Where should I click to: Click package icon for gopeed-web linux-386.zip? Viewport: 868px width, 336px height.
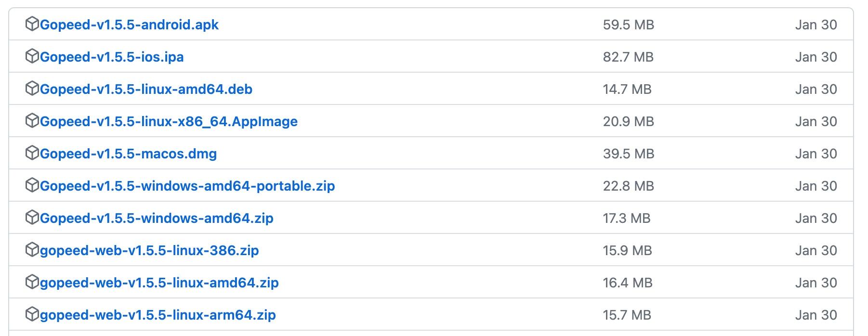pyautogui.click(x=32, y=249)
